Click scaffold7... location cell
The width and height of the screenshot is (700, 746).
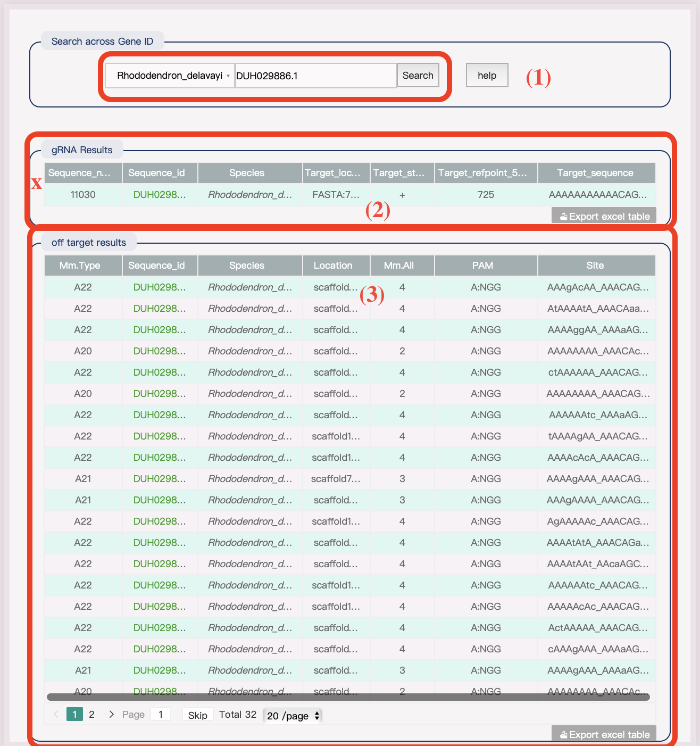pyautogui.click(x=336, y=479)
